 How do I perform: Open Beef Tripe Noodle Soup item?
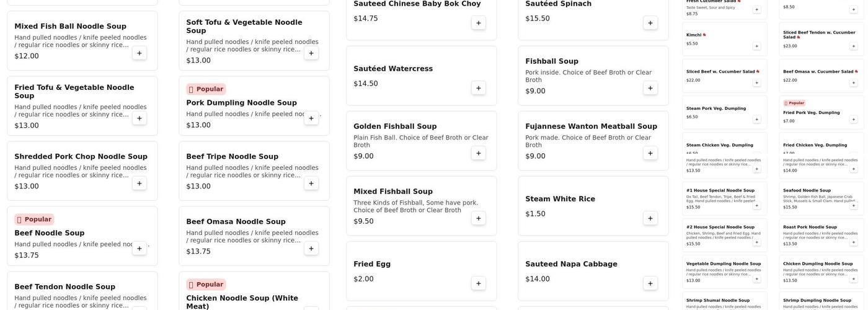coord(232,157)
